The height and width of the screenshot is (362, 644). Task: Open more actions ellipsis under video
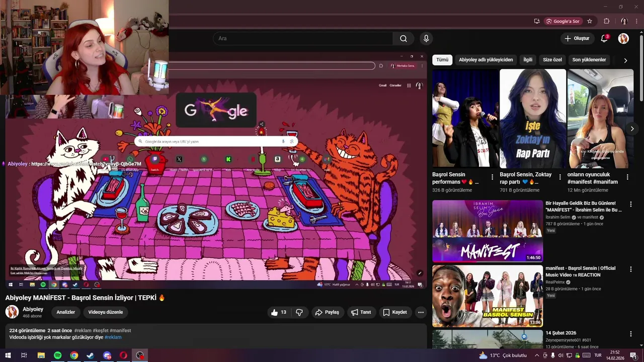(421, 312)
